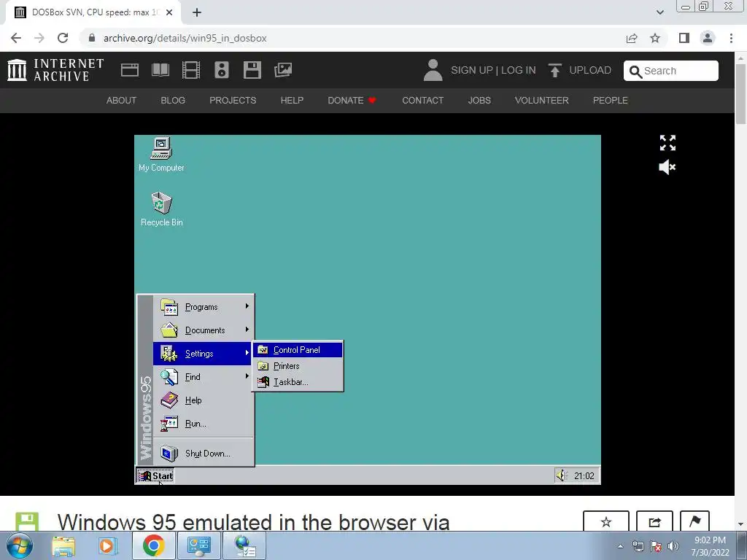The height and width of the screenshot is (560, 747).
Task: Open the VOLUNTEER link
Action: (542, 101)
